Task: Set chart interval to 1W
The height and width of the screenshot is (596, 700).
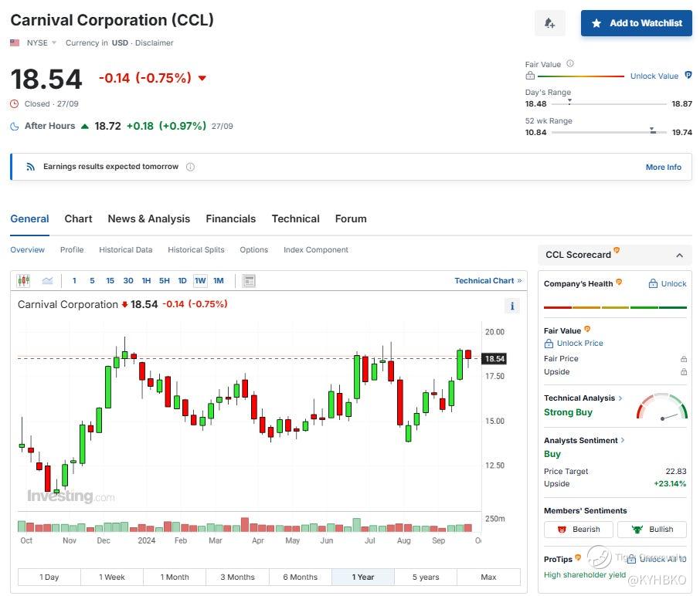Action: point(200,280)
